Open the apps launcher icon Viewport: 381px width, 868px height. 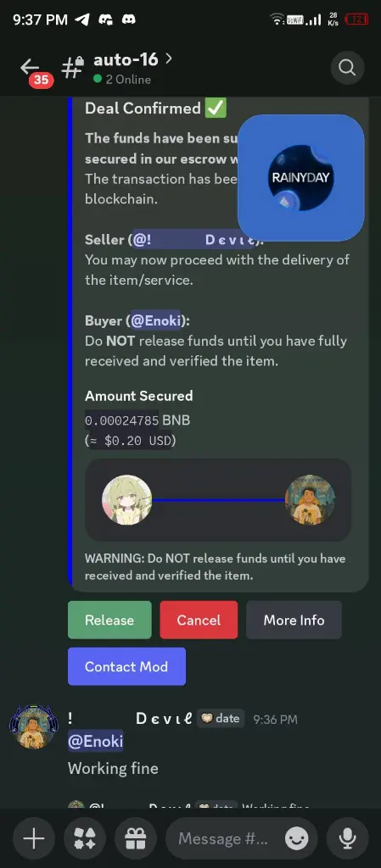[x=85, y=838]
